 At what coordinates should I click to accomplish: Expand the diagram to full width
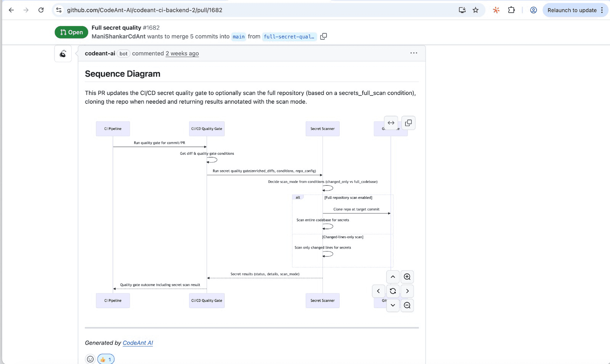click(391, 123)
